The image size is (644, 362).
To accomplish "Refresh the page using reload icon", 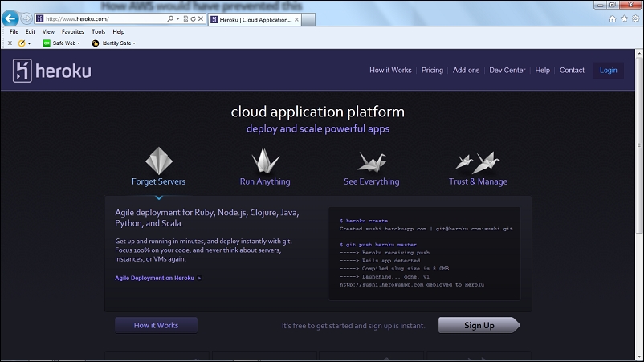I will pos(193,19).
